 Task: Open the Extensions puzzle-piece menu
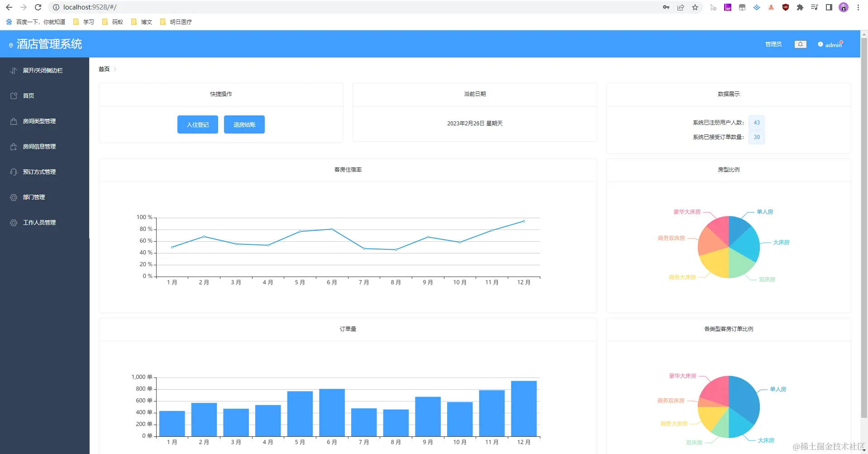click(800, 7)
